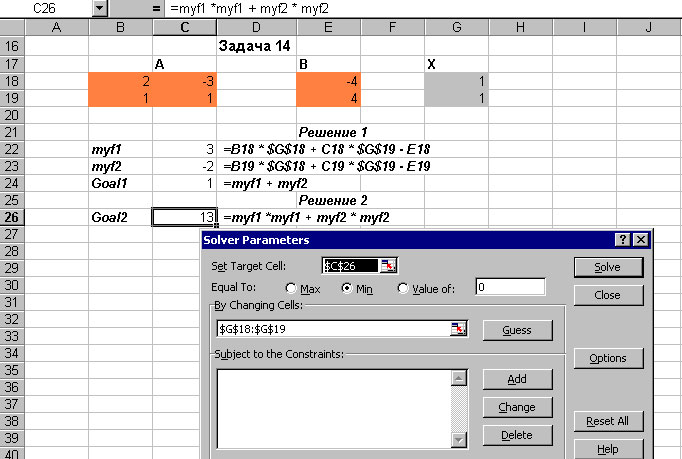The height and width of the screenshot is (459, 682).
Task: Select orange cell B18 containing 2
Action: pyautogui.click(x=121, y=81)
